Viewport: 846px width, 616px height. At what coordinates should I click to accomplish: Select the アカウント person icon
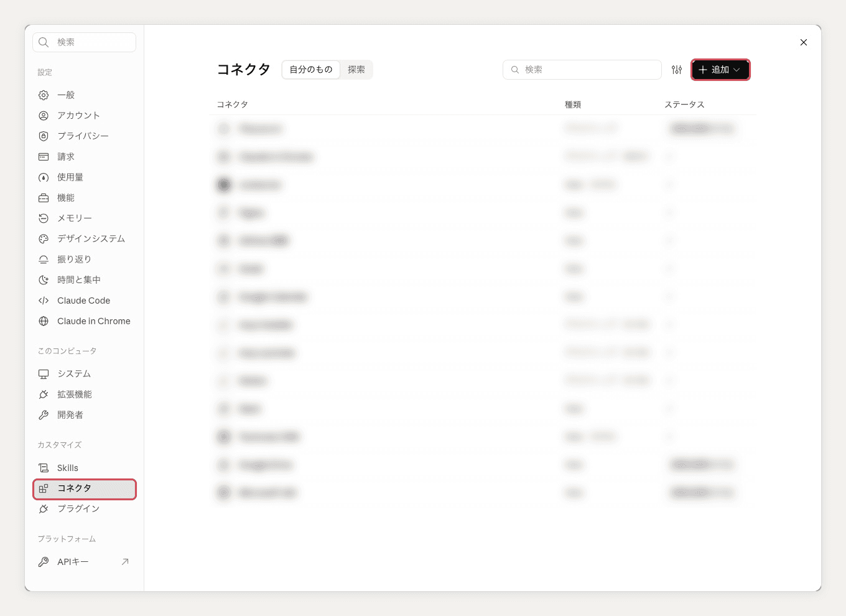44,116
